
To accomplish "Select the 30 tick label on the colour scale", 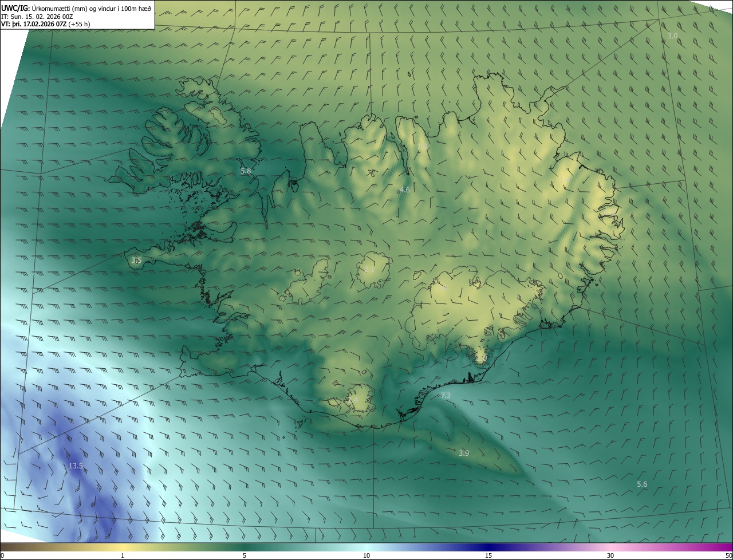I will (x=610, y=555).
